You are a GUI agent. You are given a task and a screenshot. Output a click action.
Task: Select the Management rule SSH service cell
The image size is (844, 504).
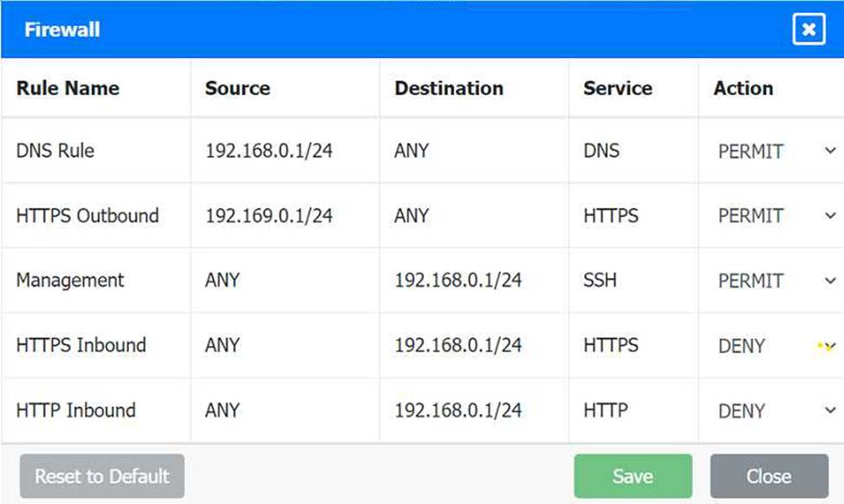600,281
